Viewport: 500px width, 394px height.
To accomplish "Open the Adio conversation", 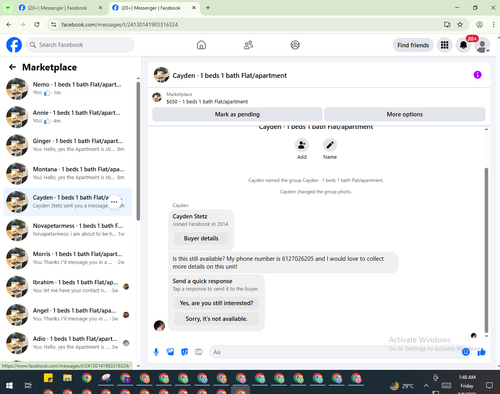I will 68,343.
